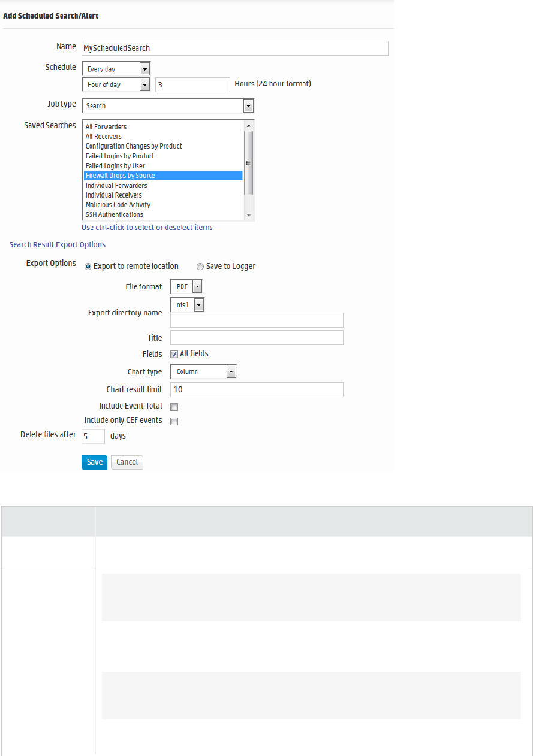Click the Chart result limit field

click(x=257, y=389)
